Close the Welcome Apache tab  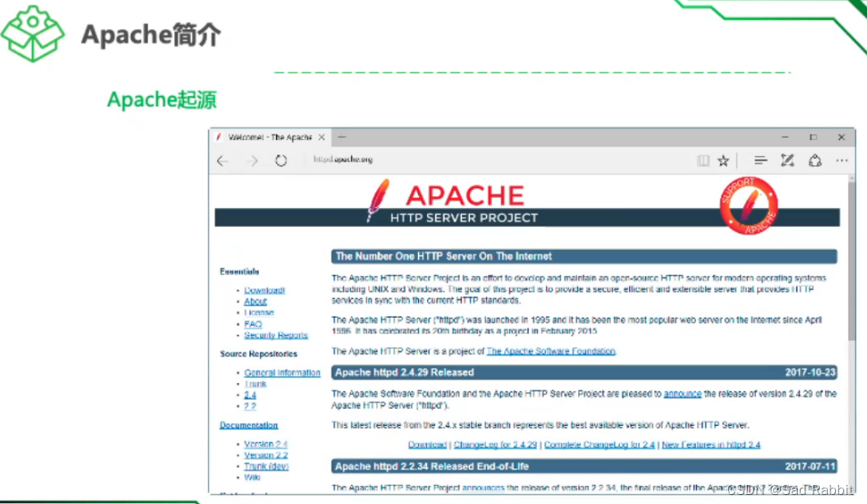click(321, 137)
